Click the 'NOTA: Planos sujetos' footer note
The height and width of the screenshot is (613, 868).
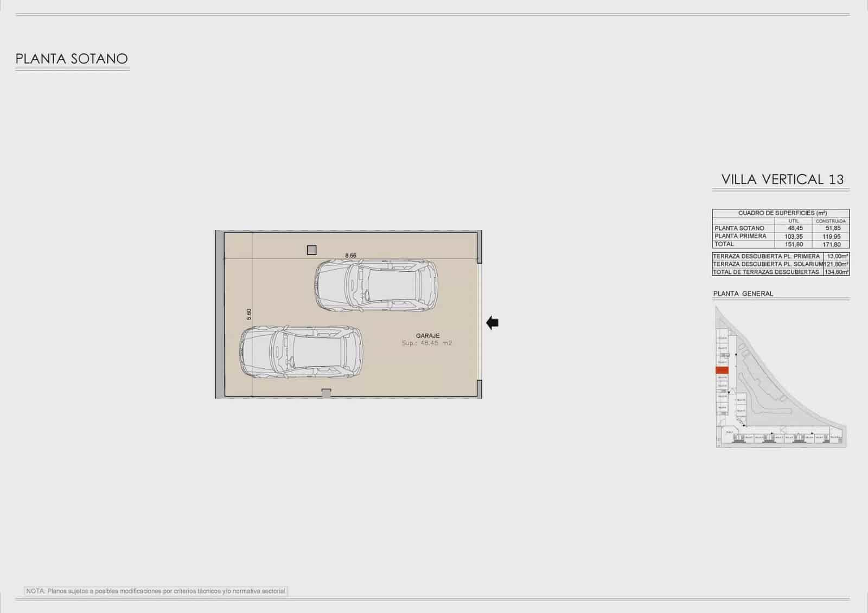tap(156, 591)
